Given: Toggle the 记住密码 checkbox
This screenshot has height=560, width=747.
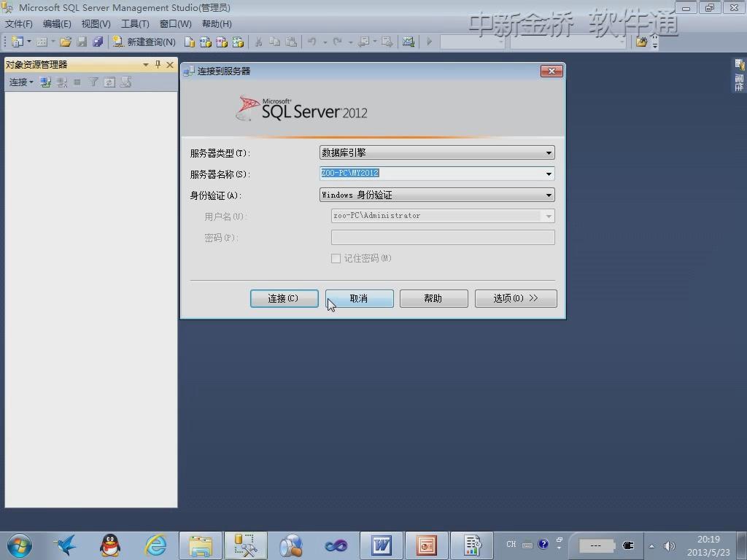Looking at the screenshot, I should pyautogui.click(x=336, y=259).
